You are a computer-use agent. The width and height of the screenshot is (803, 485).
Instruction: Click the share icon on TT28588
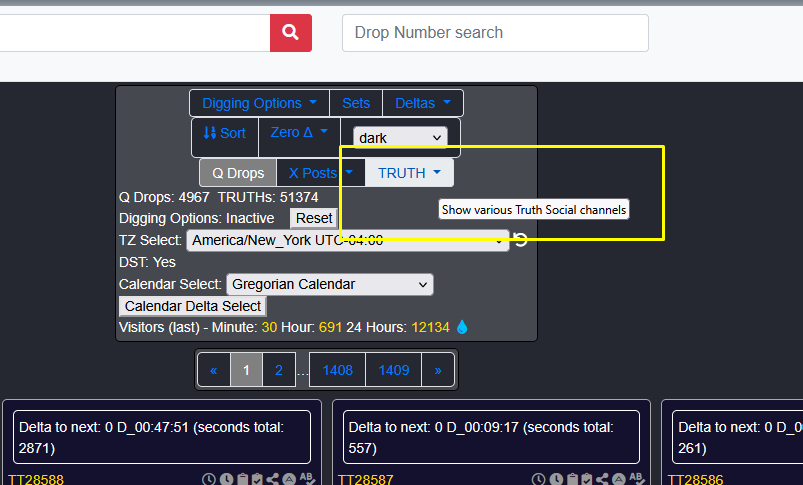click(x=272, y=479)
